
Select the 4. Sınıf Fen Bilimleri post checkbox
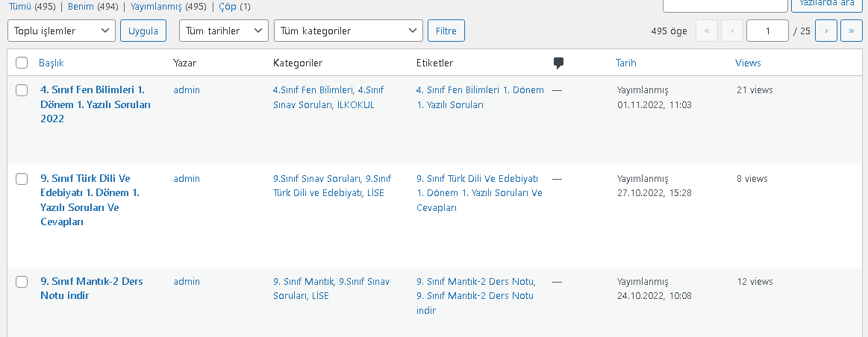22,90
